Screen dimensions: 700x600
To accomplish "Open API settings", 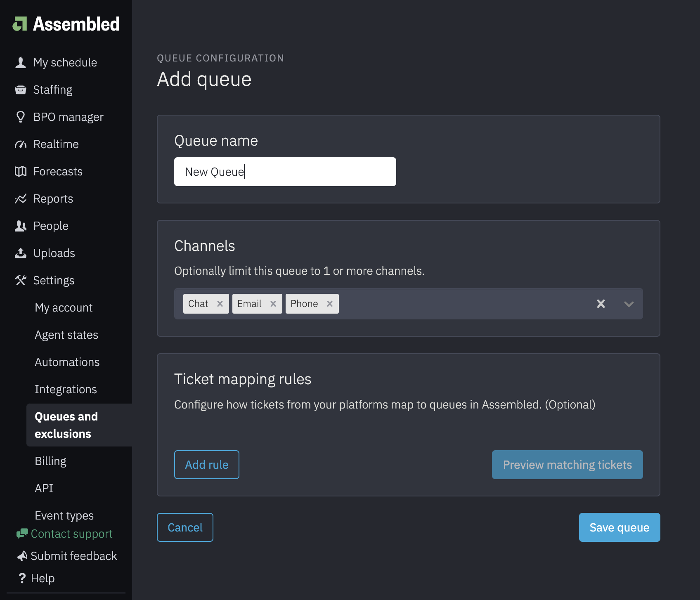I will 44,488.
